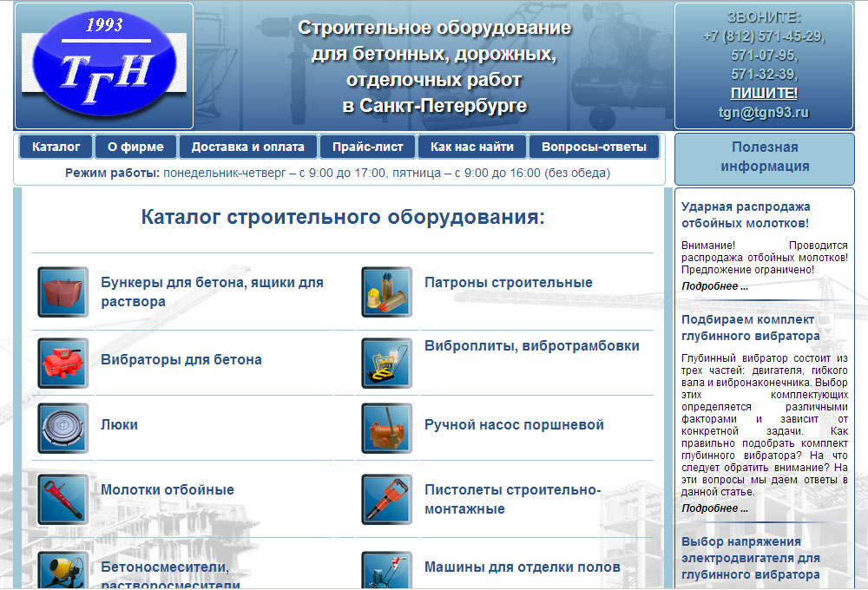Open Как нас найти page
868x590 pixels.
pyautogui.click(x=472, y=147)
